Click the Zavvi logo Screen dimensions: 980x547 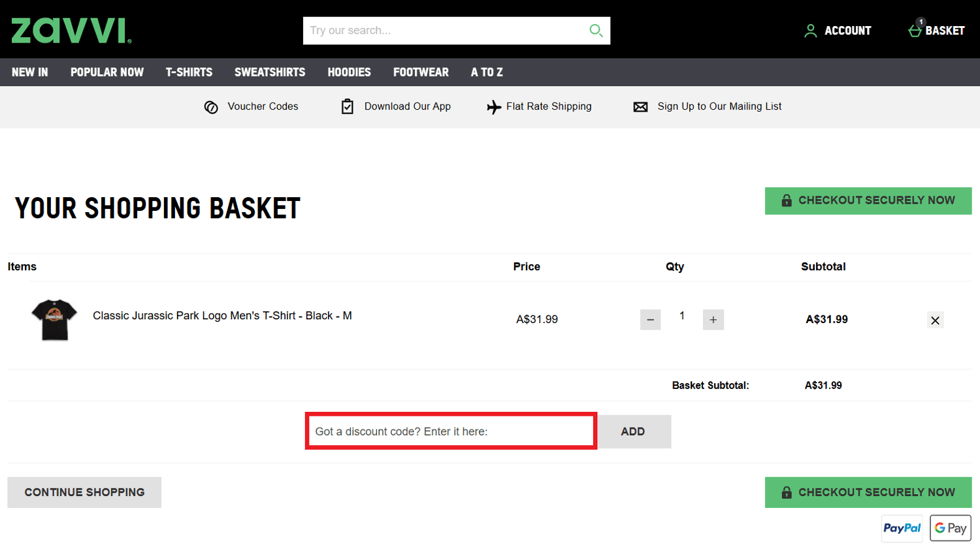pos(71,31)
